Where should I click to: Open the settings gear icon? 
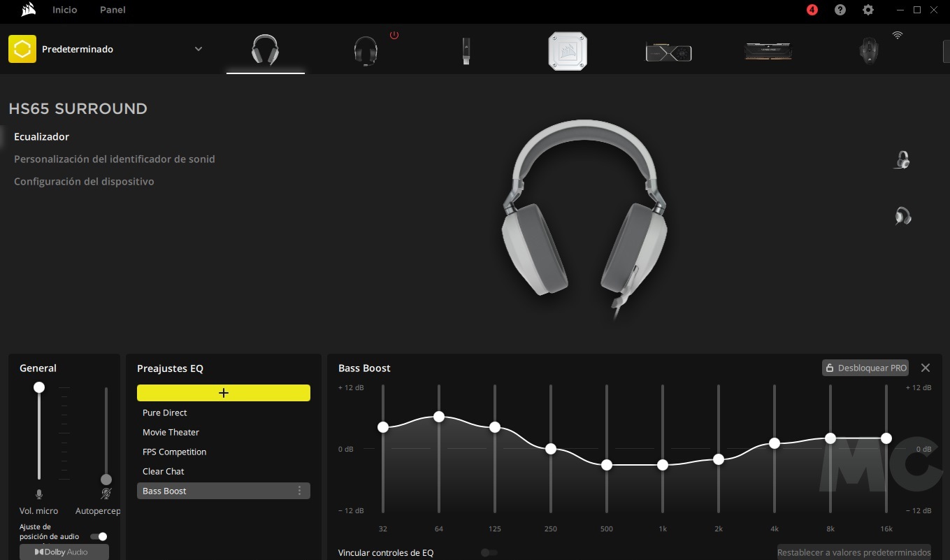(868, 10)
